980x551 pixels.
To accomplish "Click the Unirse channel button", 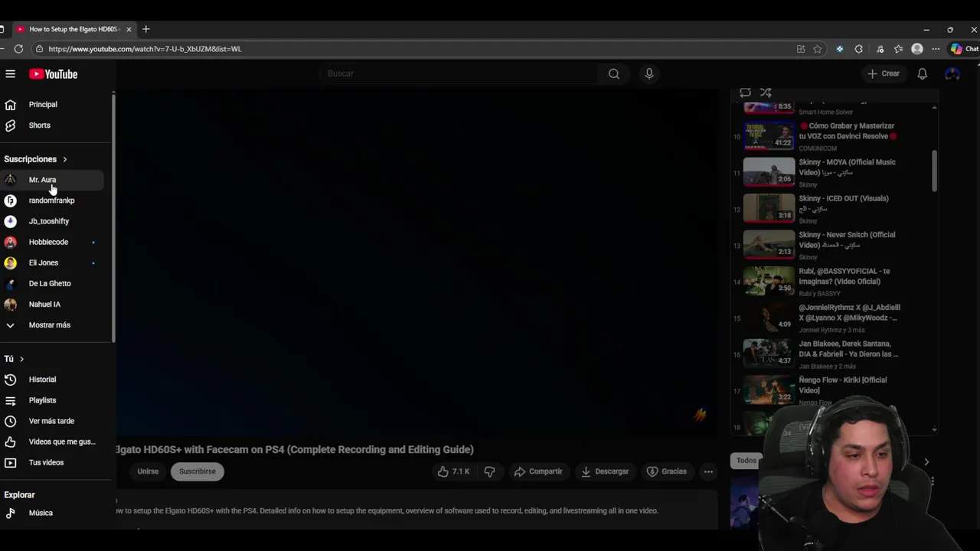I will (148, 471).
